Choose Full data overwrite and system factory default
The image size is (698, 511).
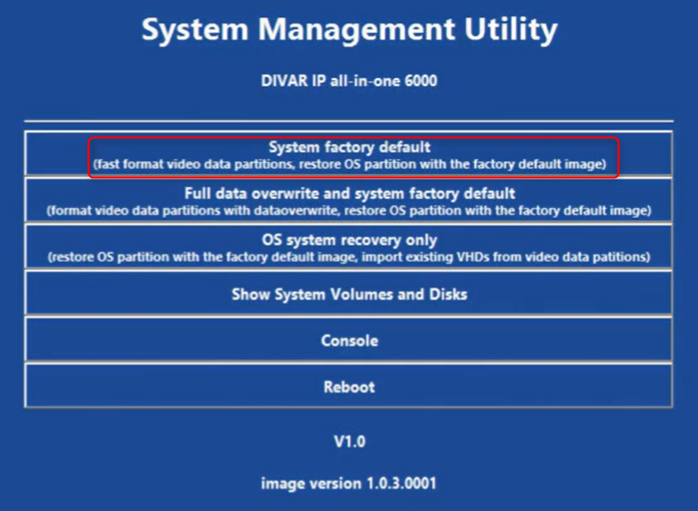349,200
